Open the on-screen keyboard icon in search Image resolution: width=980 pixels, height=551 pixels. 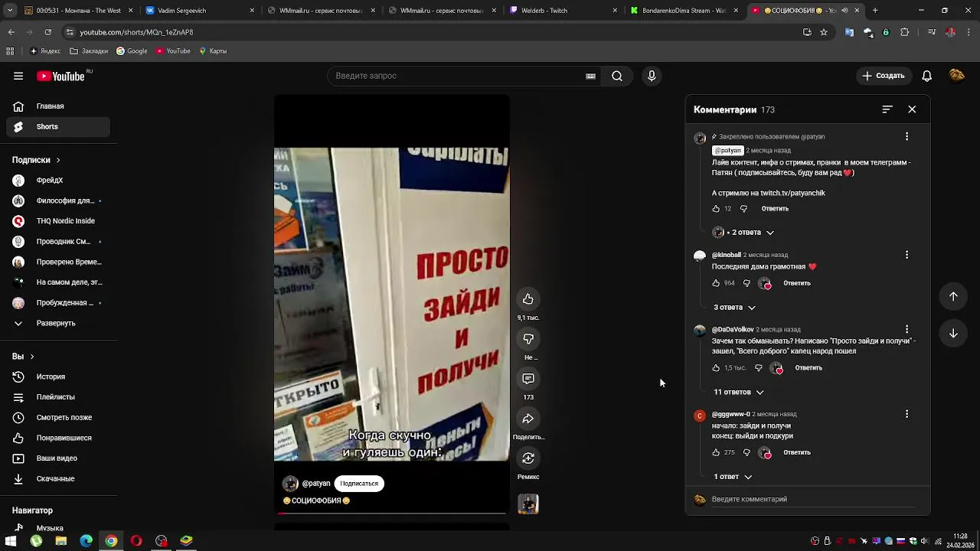point(590,76)
